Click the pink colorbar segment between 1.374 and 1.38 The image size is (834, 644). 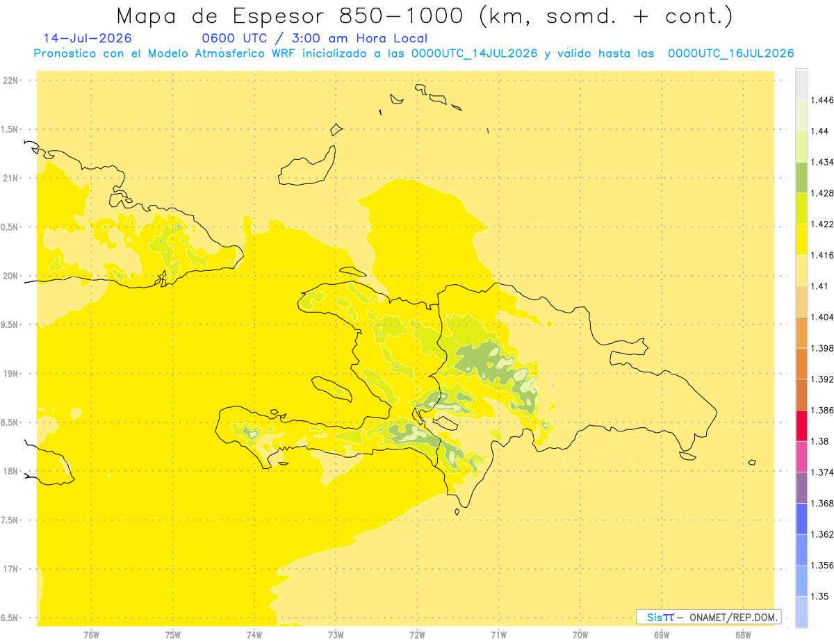pyautogui.click(x=801, y=456)
